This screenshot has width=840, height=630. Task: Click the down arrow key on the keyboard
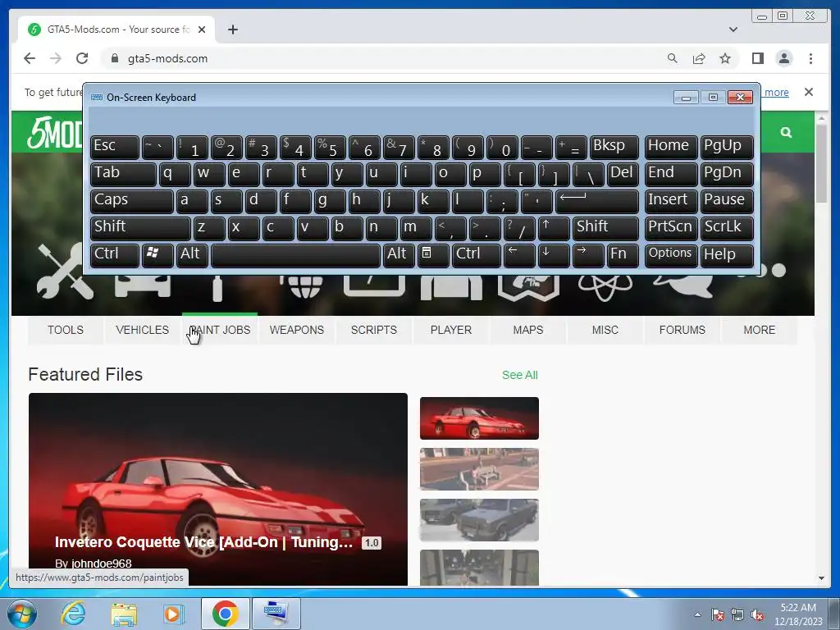tap(554, 254)
